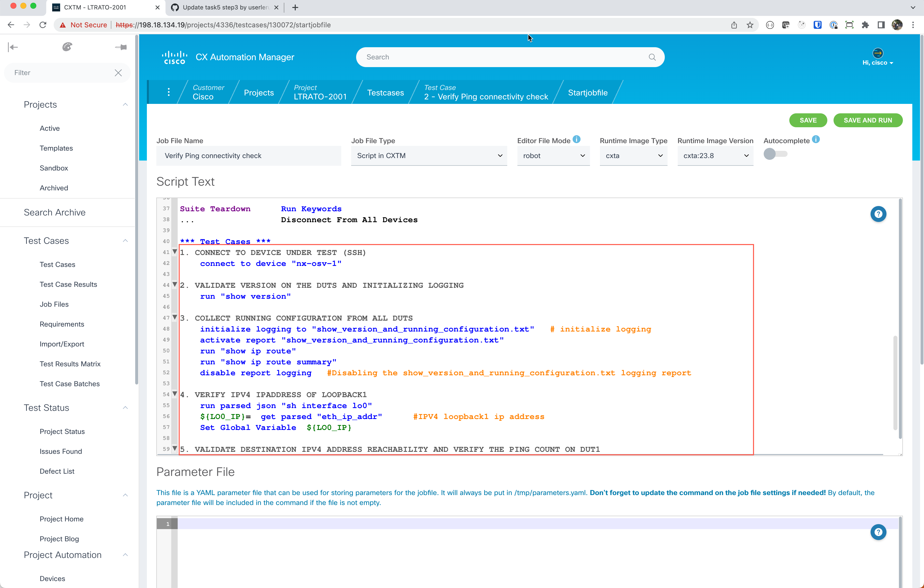
Task: Open the three-dot breadcrumb menu
Action: click(x=168, y=92)
